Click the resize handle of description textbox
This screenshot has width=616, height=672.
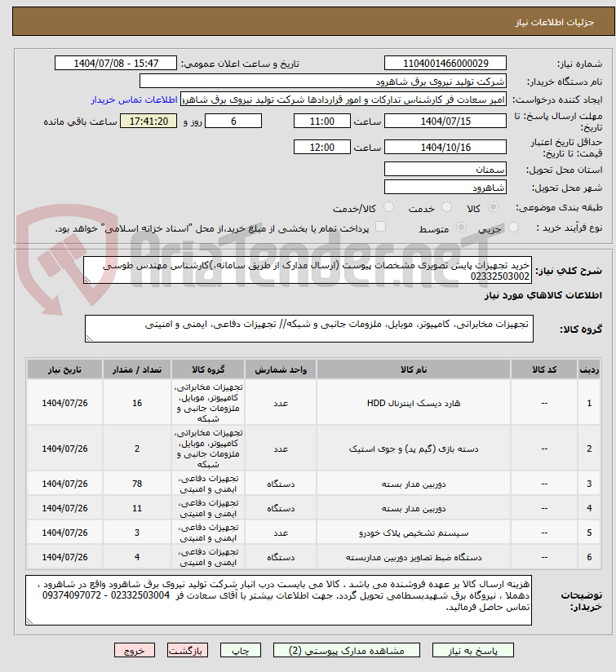click(87, 280)
